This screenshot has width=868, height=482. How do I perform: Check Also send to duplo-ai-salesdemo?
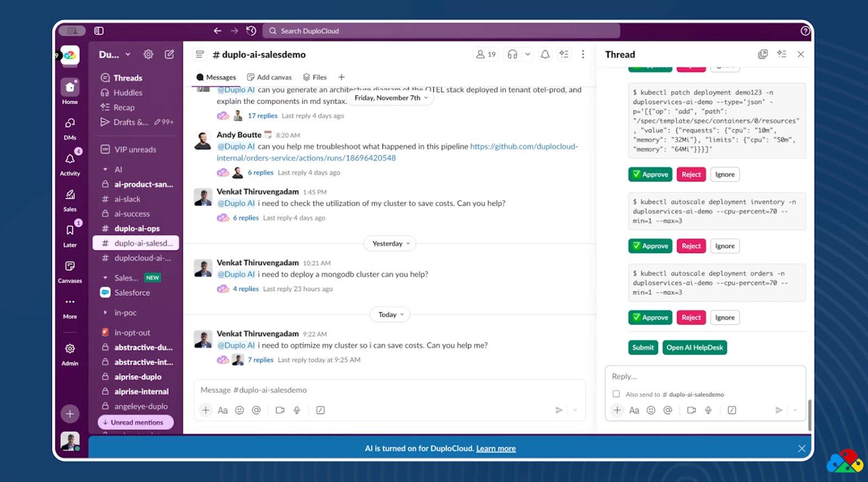point(616,394)
